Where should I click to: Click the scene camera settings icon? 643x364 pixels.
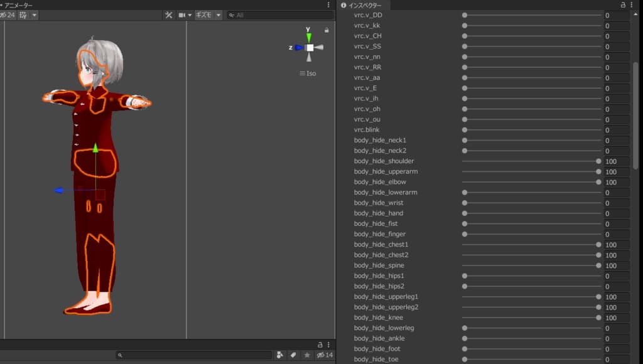(x=182, y=15)
